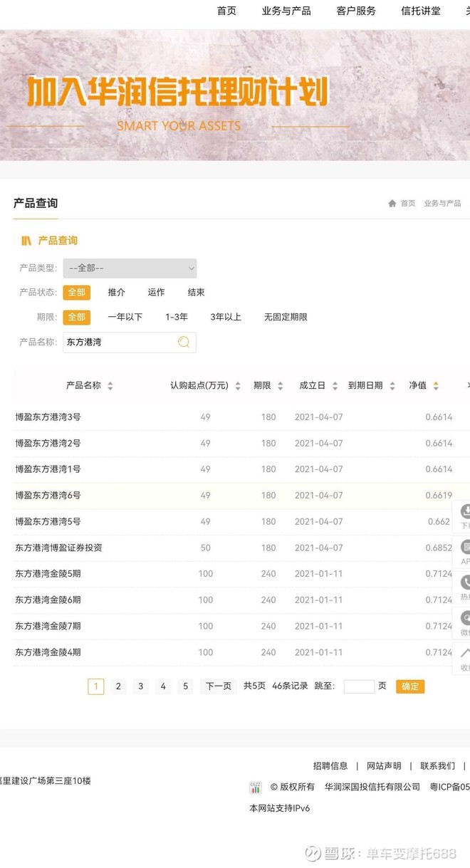Go to page 4

pyautogui.click(x=163, y=686)
